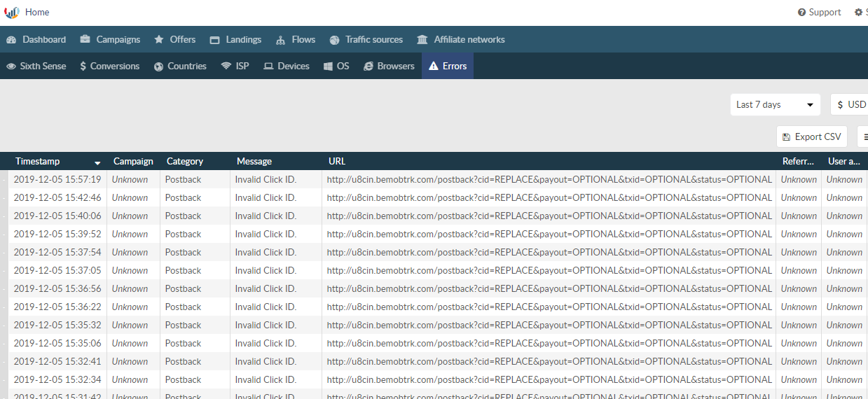The height and width of the screenshot is (399, 868).
Task: Switch to the Landings tab
Action: pos(235,40)
